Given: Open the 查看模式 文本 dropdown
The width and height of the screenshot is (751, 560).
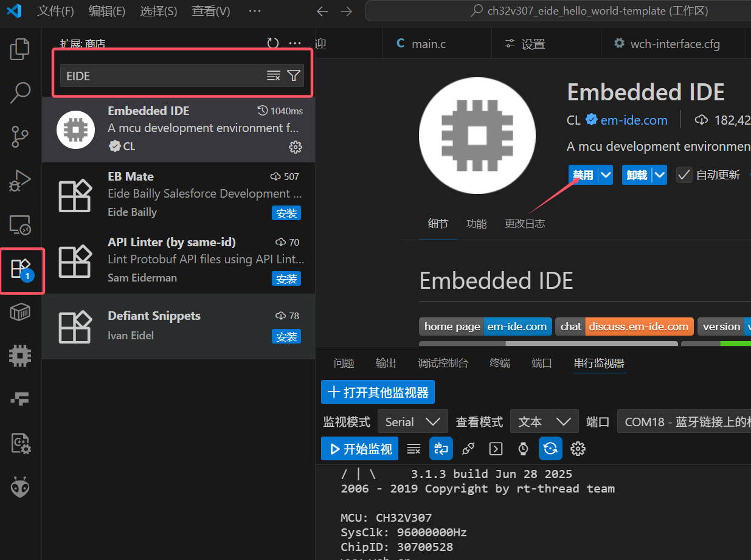Looking at the screenshot, I should pyautogui.click(x=544, y=421).
